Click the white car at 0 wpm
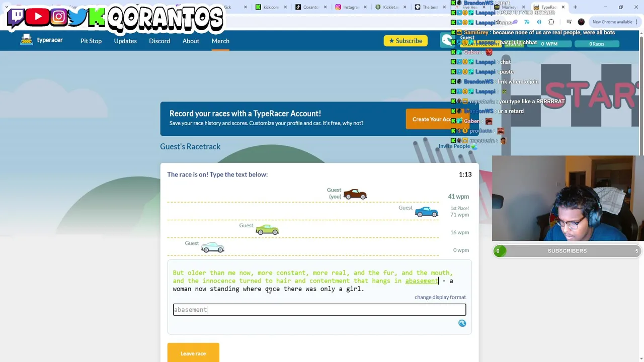 [x=213, y=247]
